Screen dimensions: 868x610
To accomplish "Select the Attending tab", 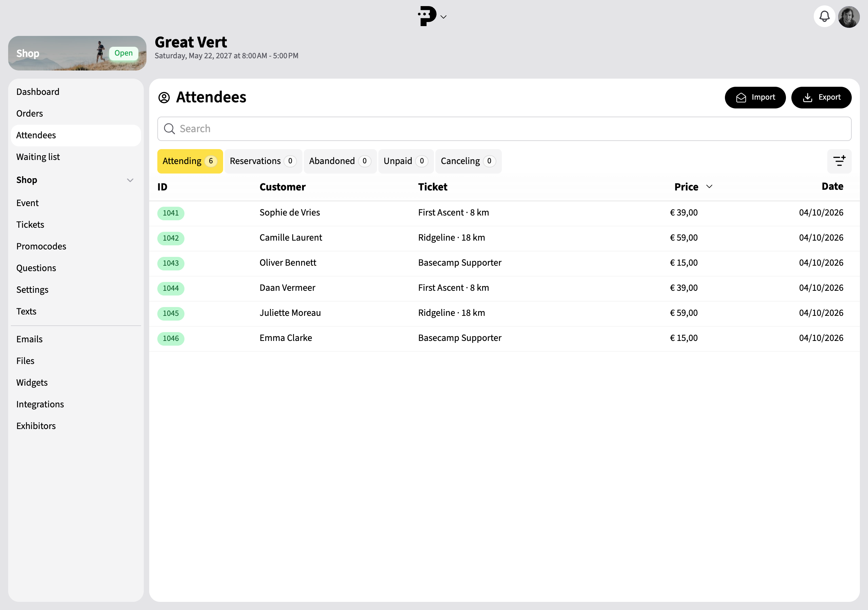I will tap(190, 161).
